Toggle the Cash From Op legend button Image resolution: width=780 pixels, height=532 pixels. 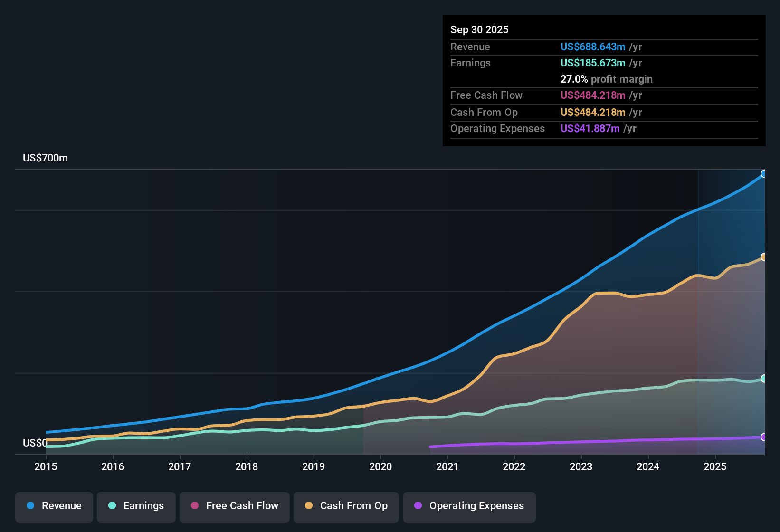[346, 507]
